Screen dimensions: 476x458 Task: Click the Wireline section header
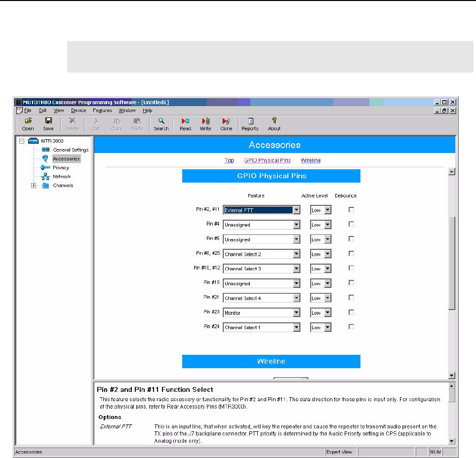[x=272, y=361]
